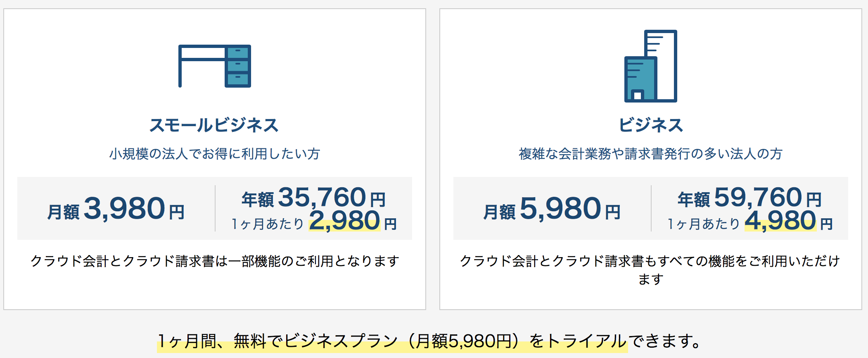868x358 pixels.
Task: Select the スモールビジネス plan heading
Action: (x=214, y=125)
